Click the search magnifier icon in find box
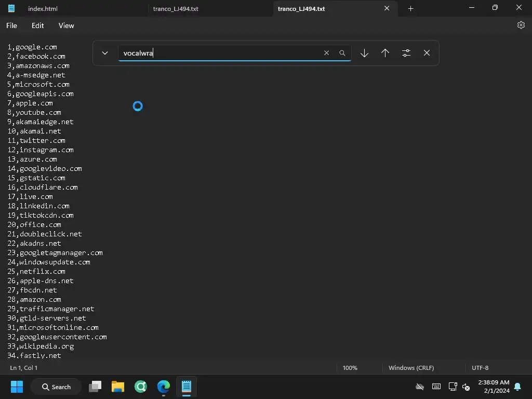This screenshot has height=399, width=532. 342,53
